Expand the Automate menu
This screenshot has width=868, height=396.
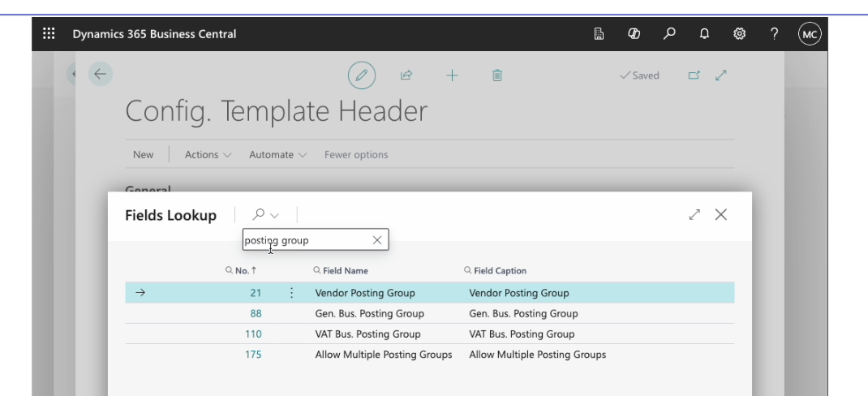click(x=276, y=154)
